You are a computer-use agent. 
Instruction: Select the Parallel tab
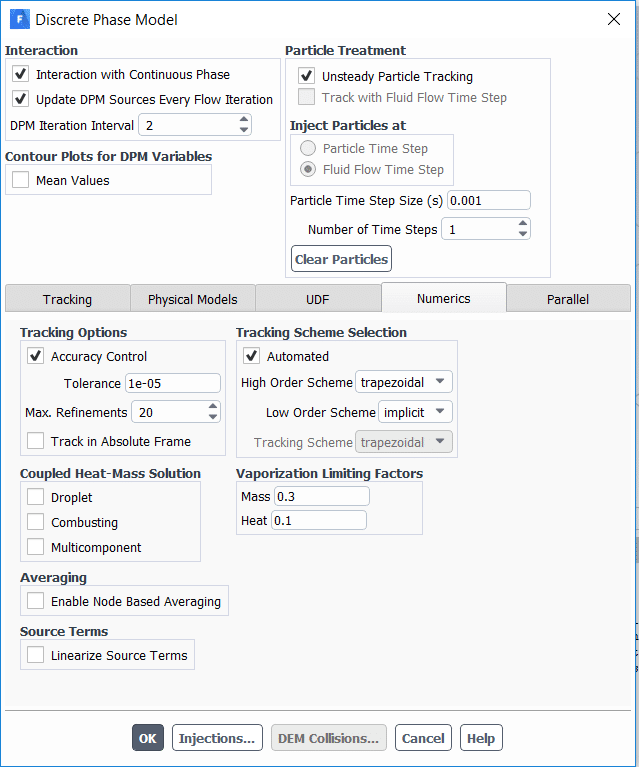click(568, 299)
